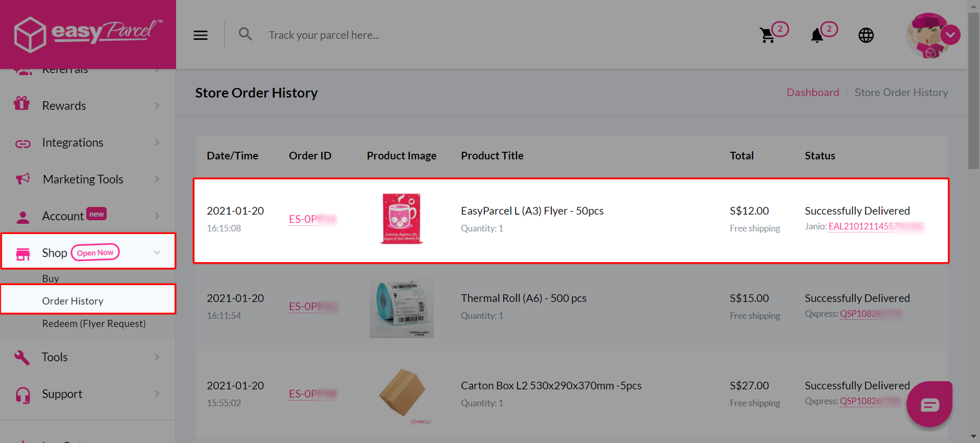
Task: Open the hamburger navigation menu
Action: [x=200, y=35]
